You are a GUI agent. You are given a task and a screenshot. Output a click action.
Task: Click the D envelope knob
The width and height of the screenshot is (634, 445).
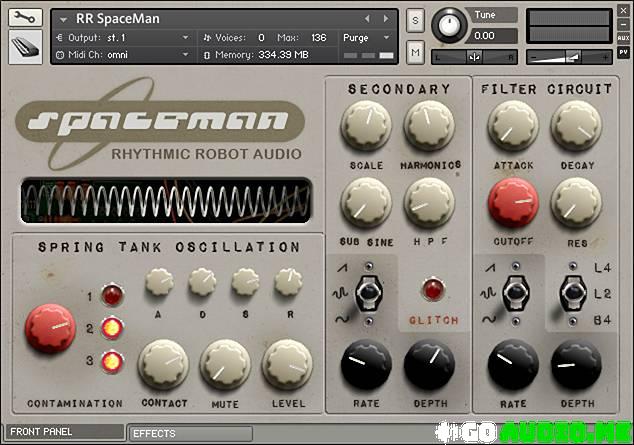tap(203, 281)
